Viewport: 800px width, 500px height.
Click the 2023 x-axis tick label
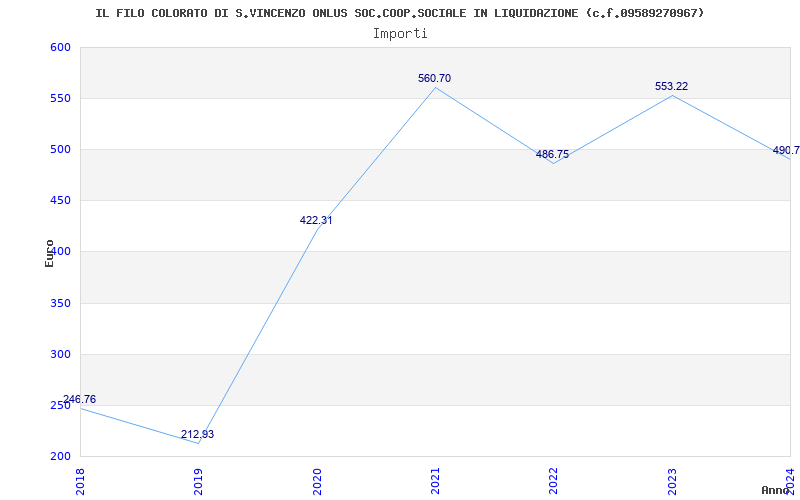[672, 481]
